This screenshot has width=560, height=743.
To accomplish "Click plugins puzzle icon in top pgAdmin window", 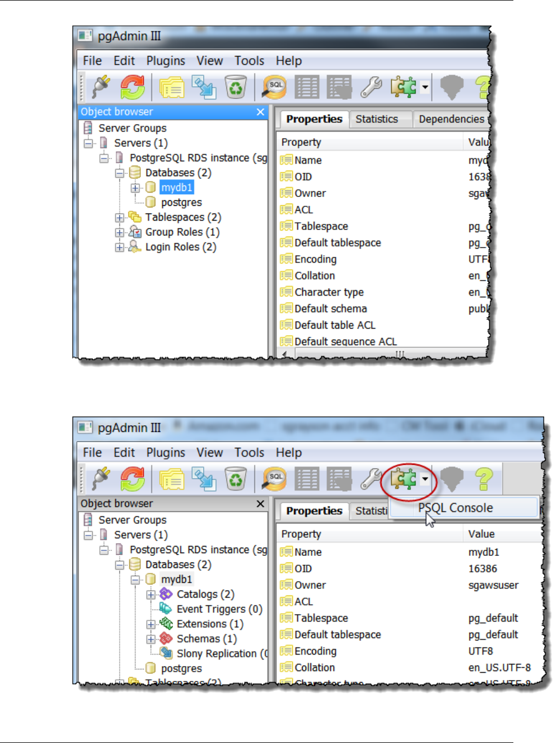I will pyautogui.click(x=403, y=87).
